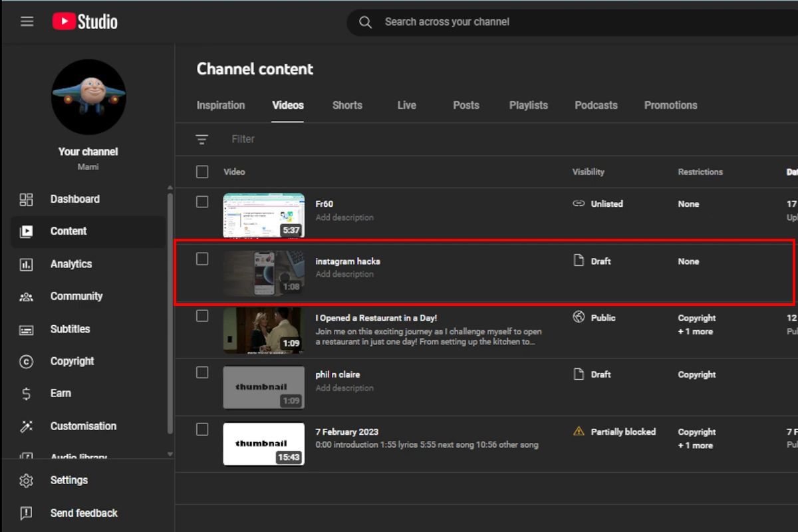Open the Settings gear icon
The height and width of the screenshot is (532, 798).
[26, 480]
